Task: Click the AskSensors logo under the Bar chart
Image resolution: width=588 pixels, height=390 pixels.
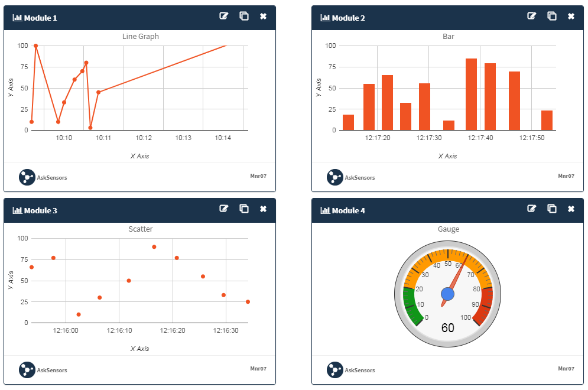Action: 335,177
